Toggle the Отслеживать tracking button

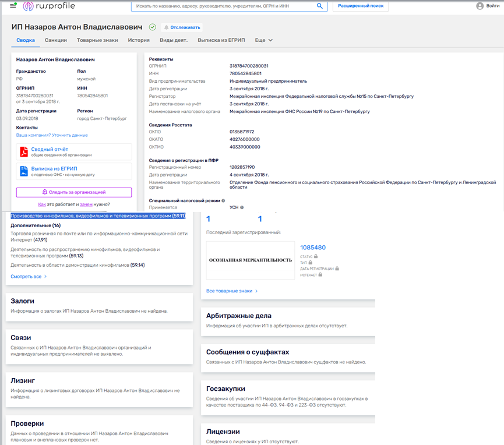pyautogui.click(x=182, y=27)
